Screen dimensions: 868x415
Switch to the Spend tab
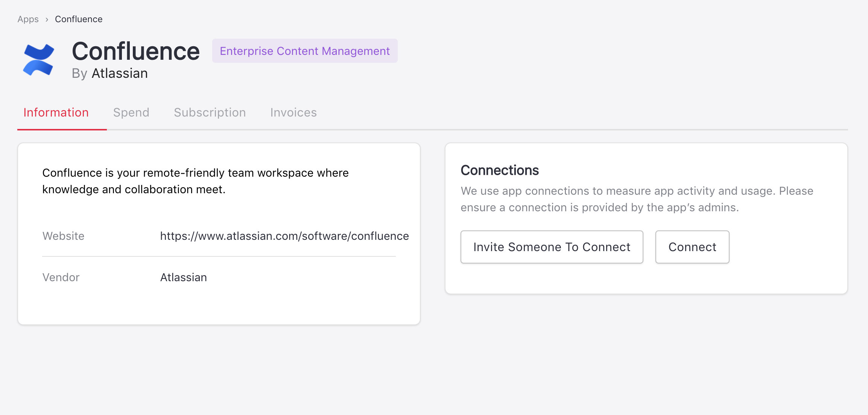131,112
